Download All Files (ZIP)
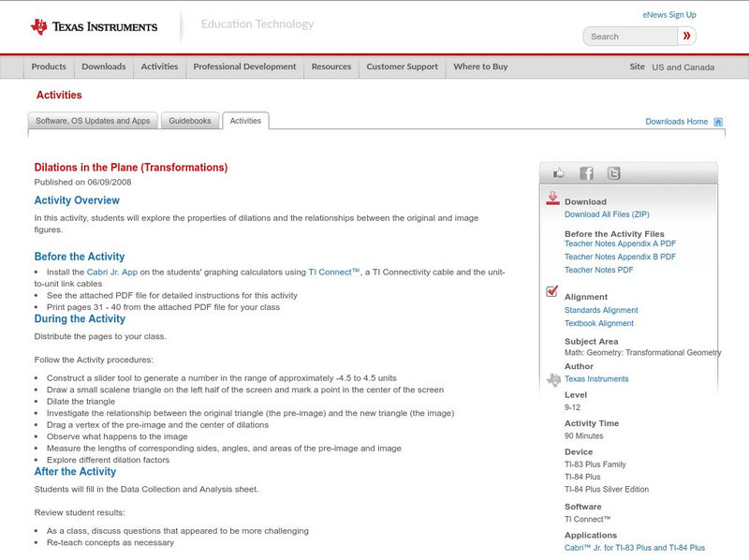The height and width of the screenshot is (560, 749). (x=607, y=214)
